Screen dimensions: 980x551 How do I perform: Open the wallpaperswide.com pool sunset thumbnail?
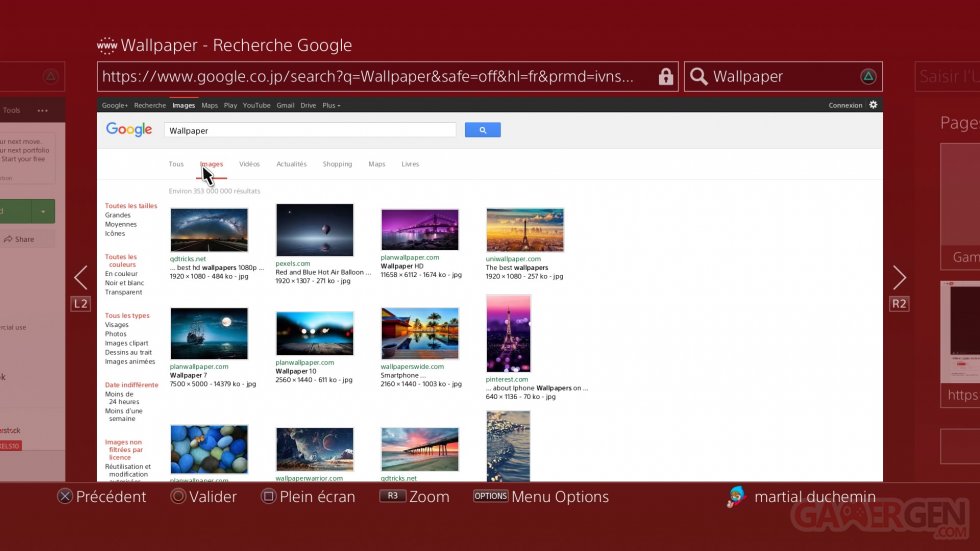(x=419, y=334)
